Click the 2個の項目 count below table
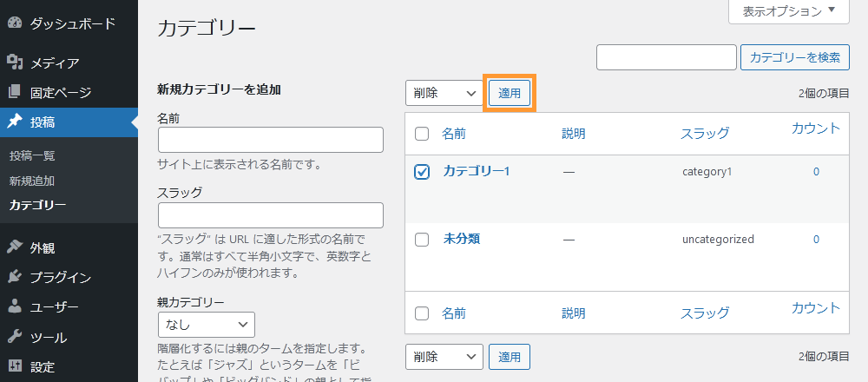 (824, 357)
